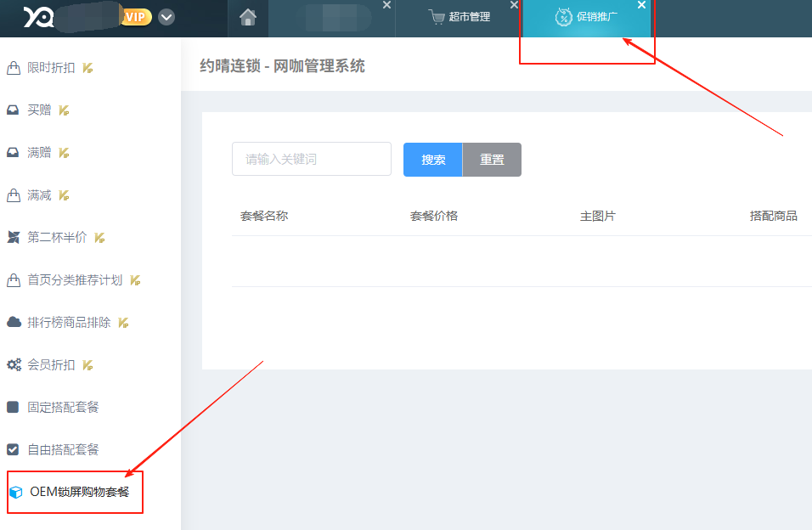Click the square icon beside 固定搭配套餐
This screenshot has width=812, height=530.
(x=13, y=407)
